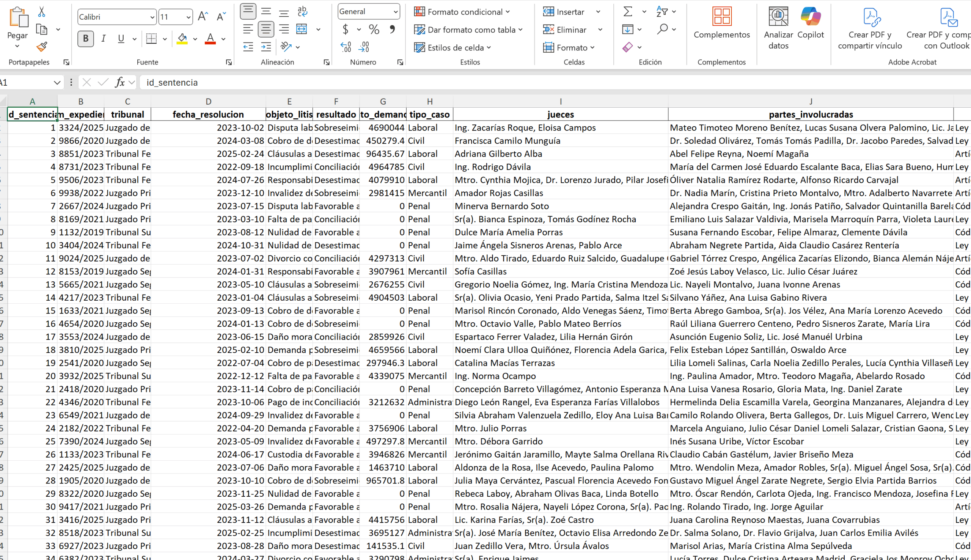Toggle Underline formatting
The height and width of the screenshot is (560, 971).
121,38
